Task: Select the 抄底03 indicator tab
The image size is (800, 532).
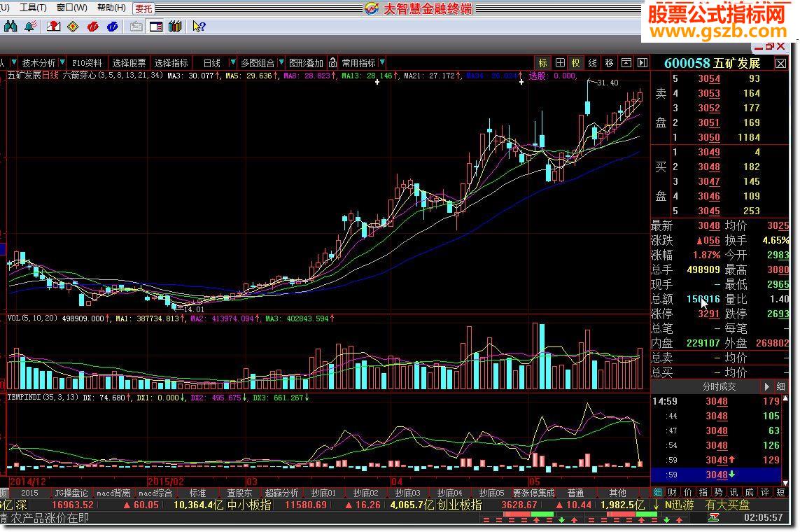Action: pos(407,493)
